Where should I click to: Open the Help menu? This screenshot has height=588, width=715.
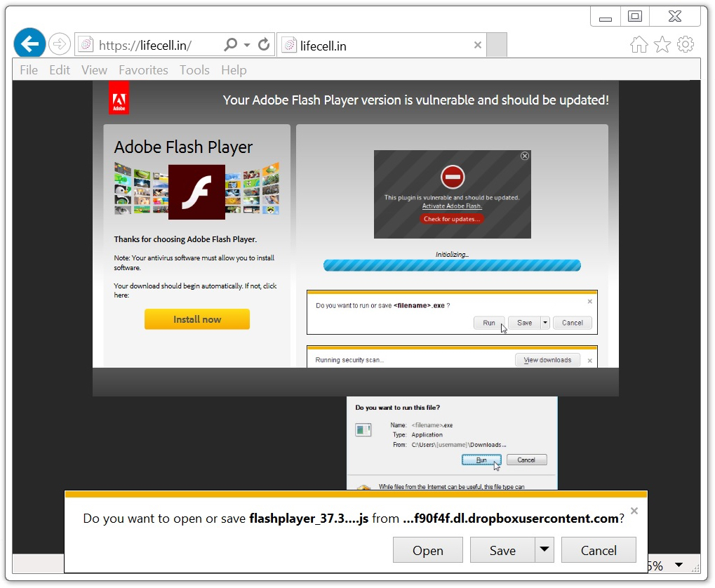pyautogui.click(x=234, y=69)
